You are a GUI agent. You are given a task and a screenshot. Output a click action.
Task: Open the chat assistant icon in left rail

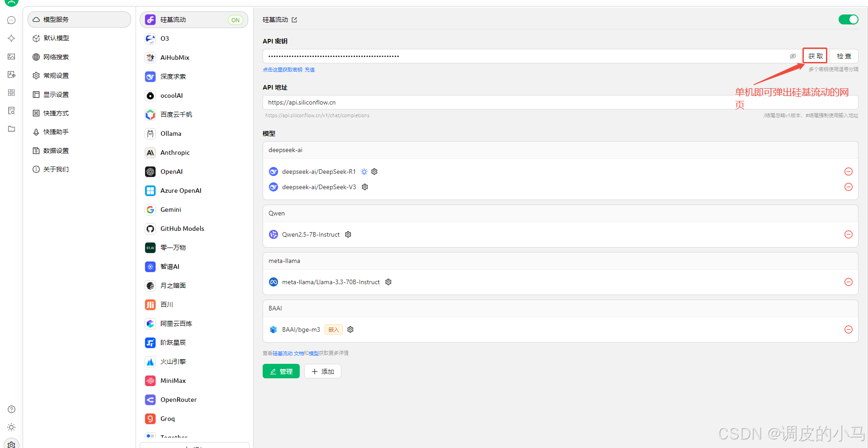[11, 20]
